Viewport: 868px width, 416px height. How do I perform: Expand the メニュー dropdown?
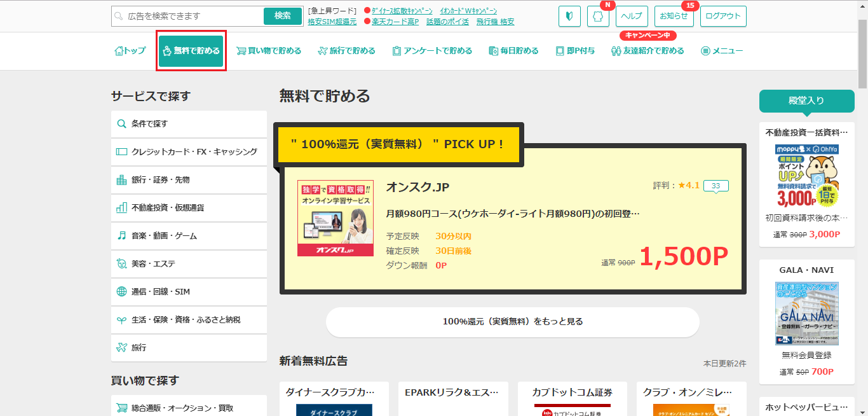(x=721, y=51)
